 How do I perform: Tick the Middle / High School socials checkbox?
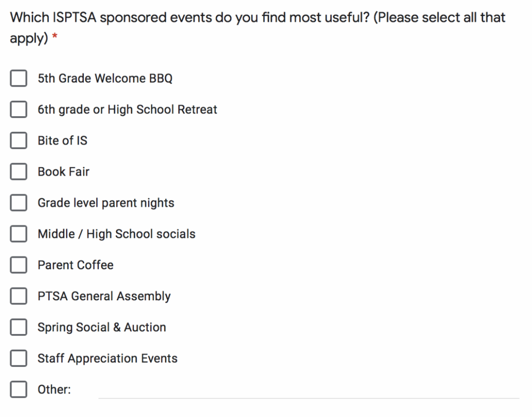[x=18, y=234]
